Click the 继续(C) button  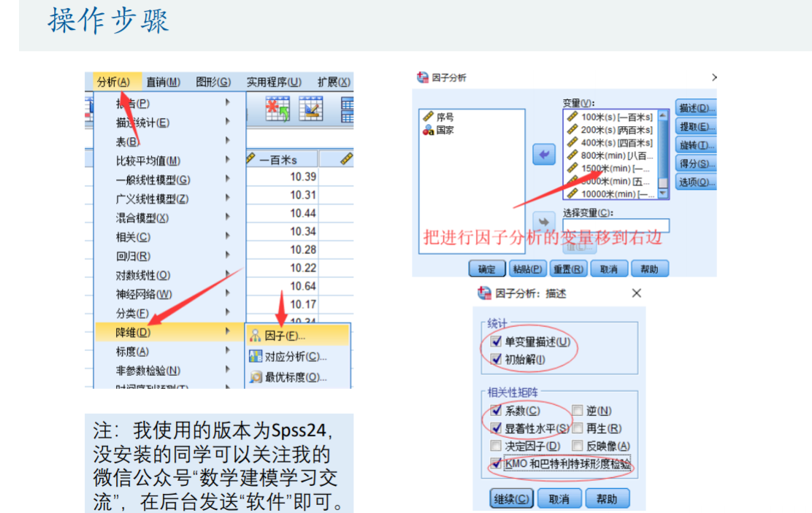(511, 499)
